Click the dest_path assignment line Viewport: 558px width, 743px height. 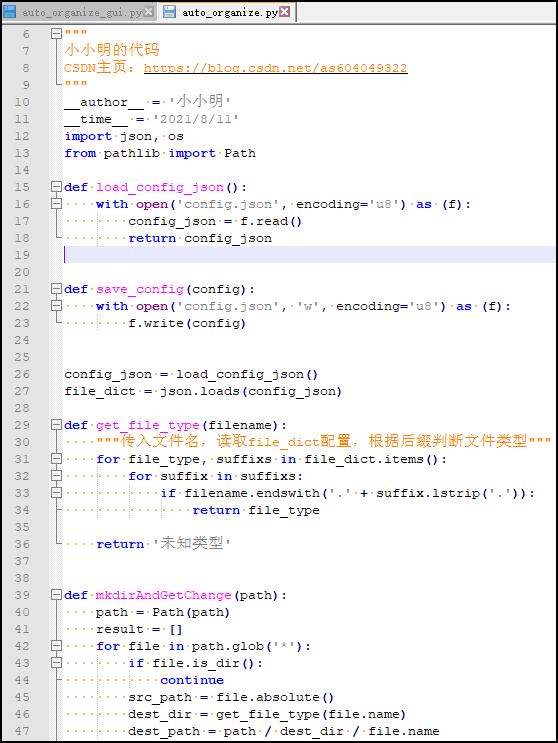(x=284, y=732)
